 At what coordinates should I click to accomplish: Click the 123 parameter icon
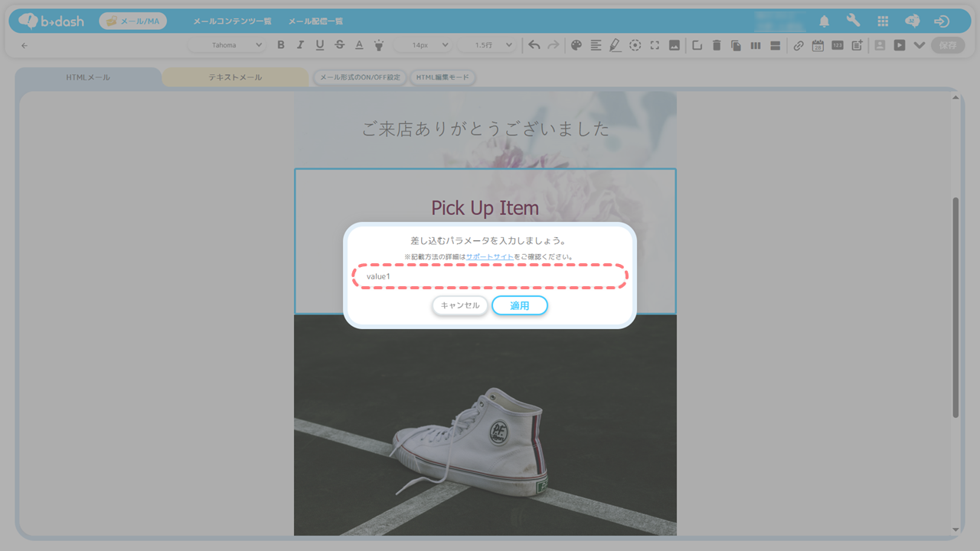pyautogui.click(x=838, y=45)
